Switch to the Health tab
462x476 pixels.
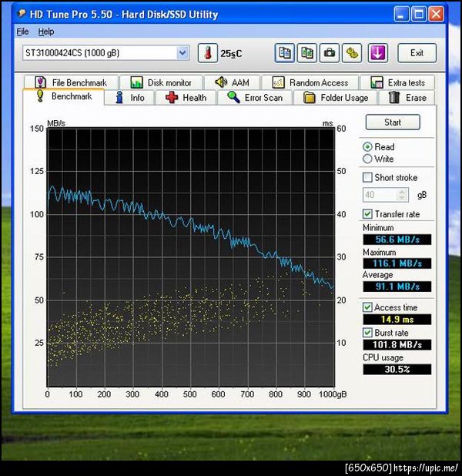click(x=186, y=98)
